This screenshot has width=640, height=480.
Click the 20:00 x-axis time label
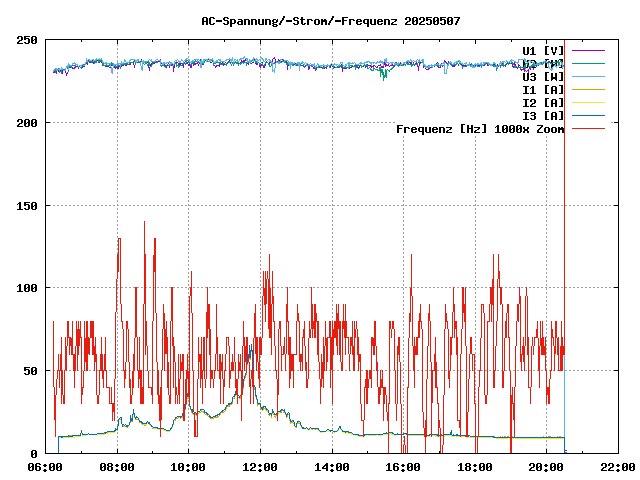(x=546, y=467)
